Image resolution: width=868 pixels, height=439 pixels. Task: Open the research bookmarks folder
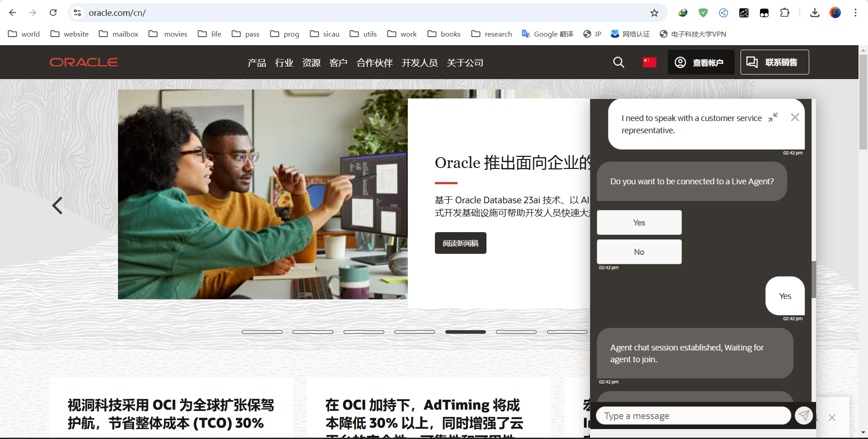pyautogui.click(x=491, y=34)
